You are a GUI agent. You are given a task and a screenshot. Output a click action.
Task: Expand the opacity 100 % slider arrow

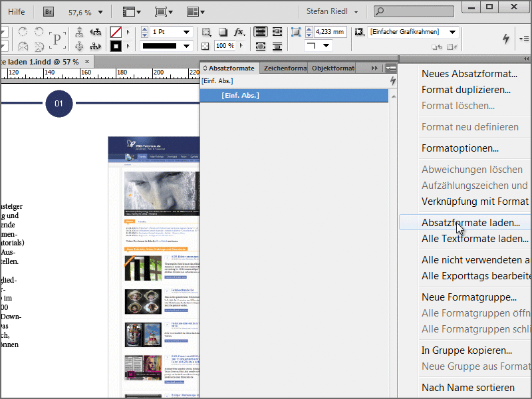(x=241, y=45)
